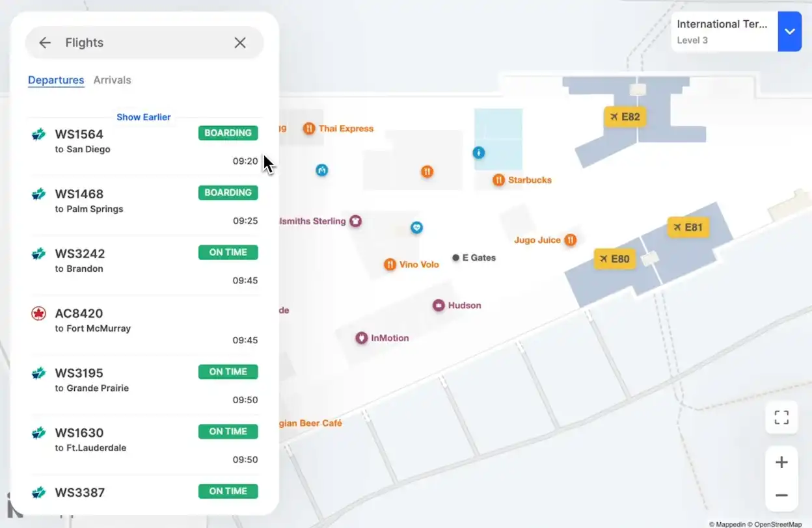812x528 pixels.
Task: Click the BOARDING badge on WS1468
Action: point(228,192)
